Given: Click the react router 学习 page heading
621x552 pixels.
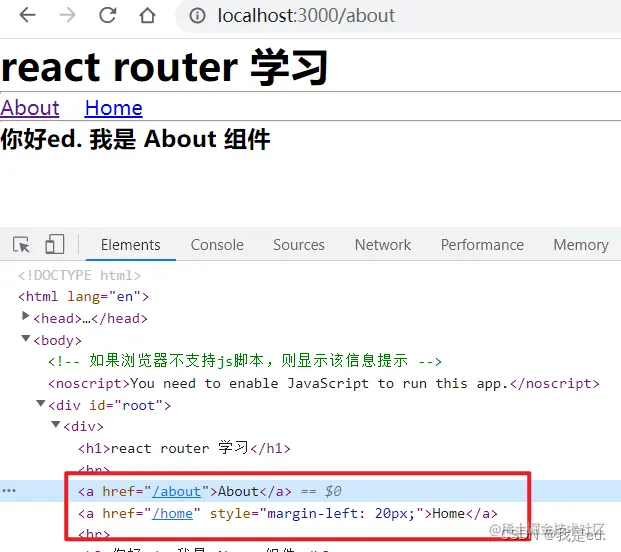Looking at the screenshot, I should (x=164, y=67).
